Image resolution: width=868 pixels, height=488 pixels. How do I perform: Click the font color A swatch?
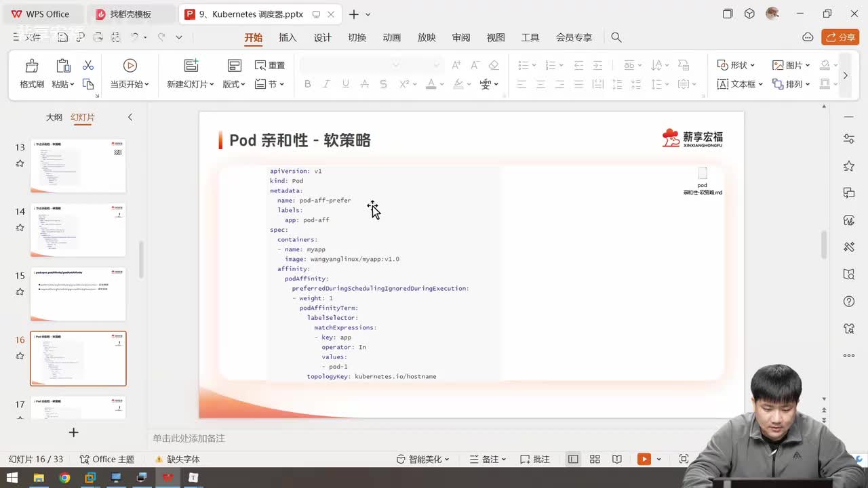click(x=430, y=84)
